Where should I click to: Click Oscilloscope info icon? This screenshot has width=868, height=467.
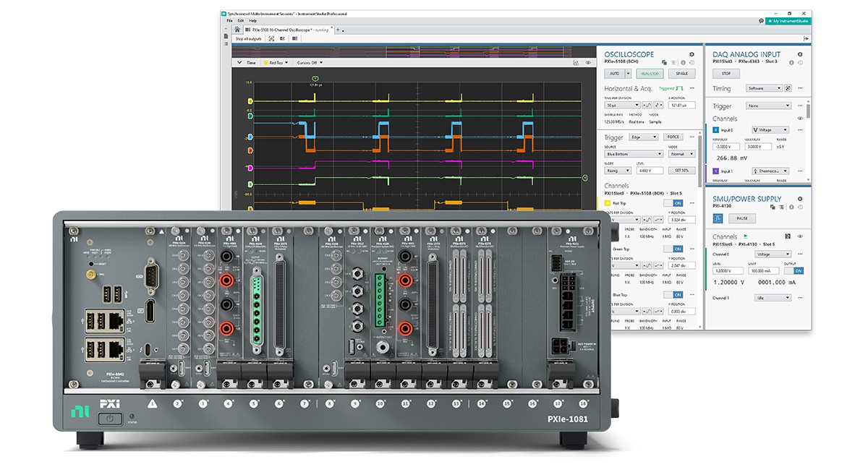coord(683,63)
